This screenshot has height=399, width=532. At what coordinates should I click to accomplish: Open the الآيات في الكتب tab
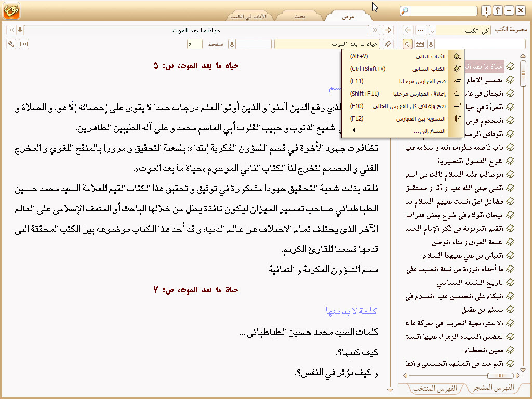coord(249,16)
